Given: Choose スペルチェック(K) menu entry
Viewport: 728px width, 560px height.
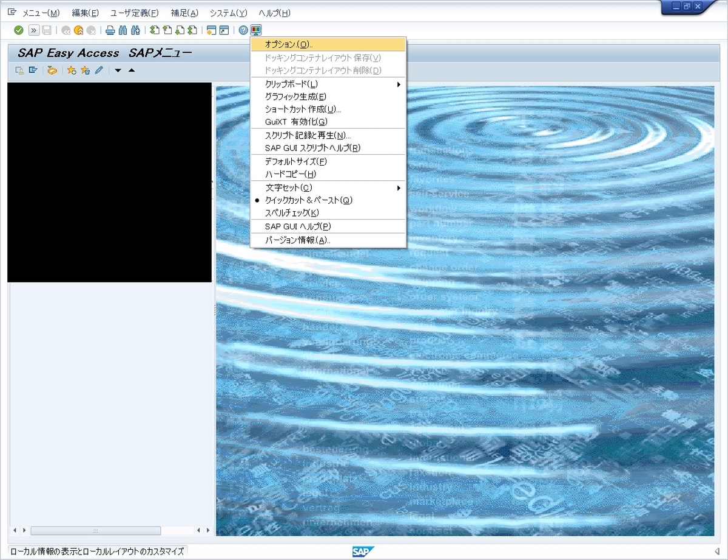Looking at the screenshot, I should pos(328,213).
